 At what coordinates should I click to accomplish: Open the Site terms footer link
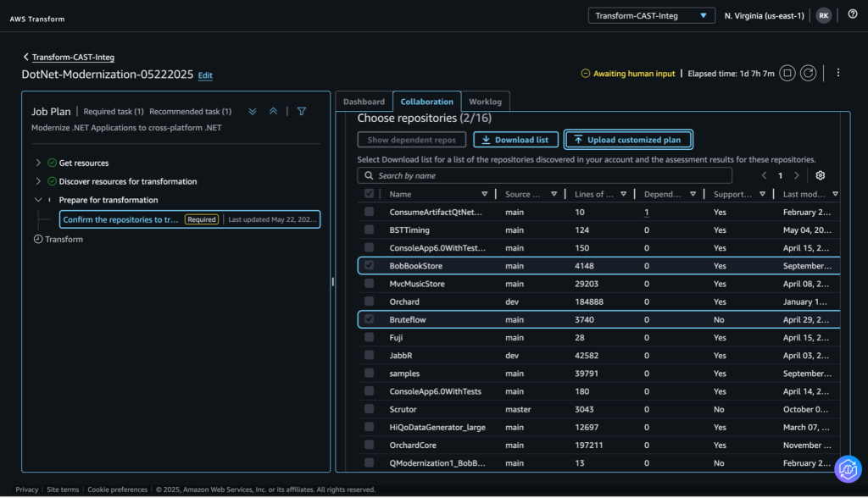(63, 490)
